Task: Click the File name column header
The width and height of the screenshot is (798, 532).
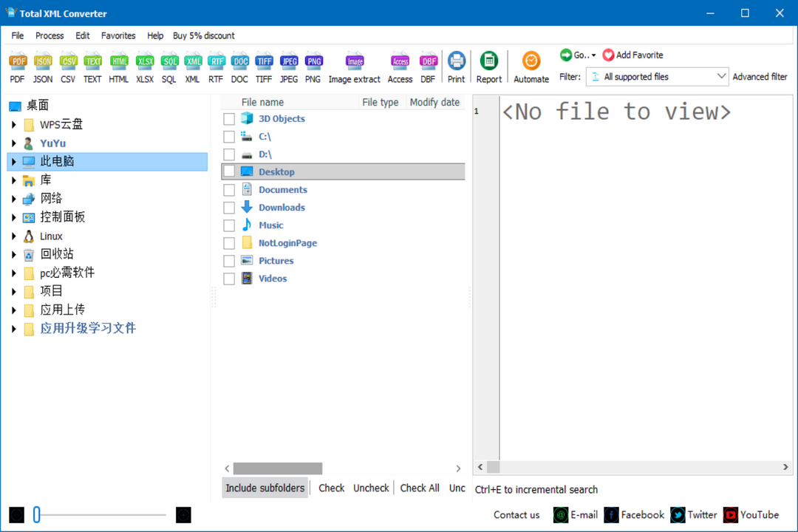Action: tap(262, 103)
